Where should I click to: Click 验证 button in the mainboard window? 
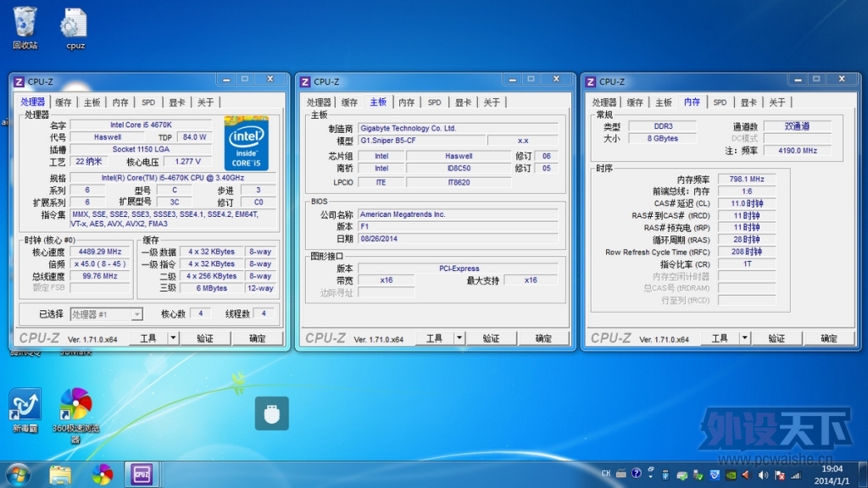click(x=492, y=338)
